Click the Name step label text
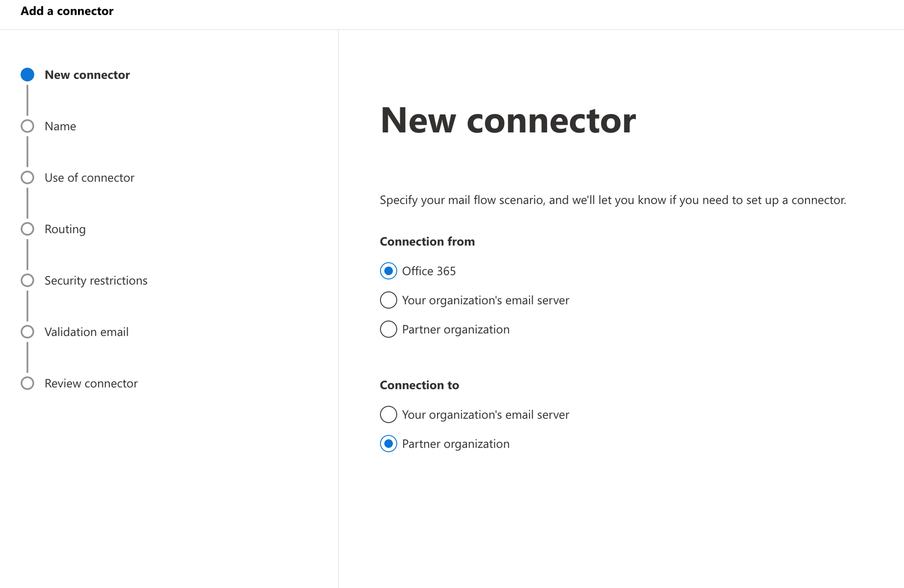The image size is (904, 588). [60, 126]
